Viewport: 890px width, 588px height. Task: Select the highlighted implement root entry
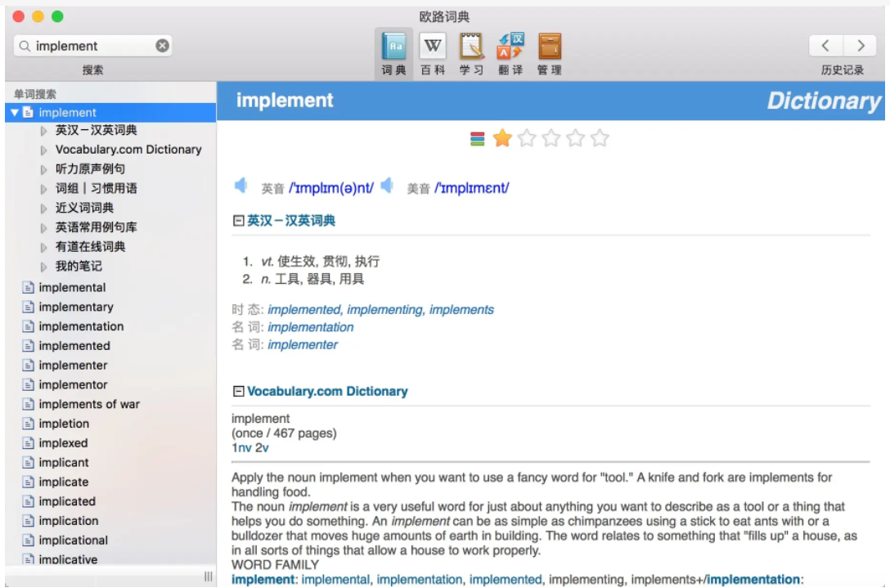tap(110, 112)
